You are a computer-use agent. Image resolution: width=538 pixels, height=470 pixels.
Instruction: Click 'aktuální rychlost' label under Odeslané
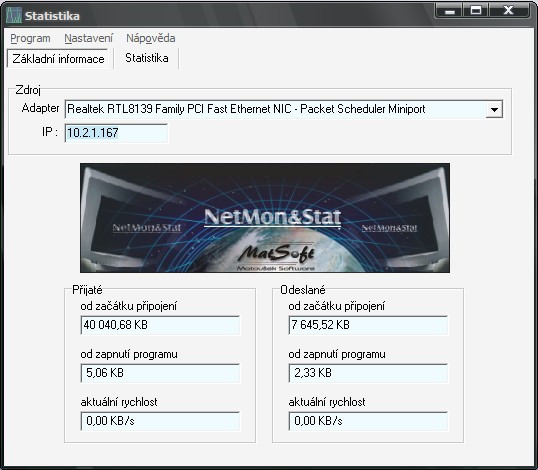coord(327,402)
